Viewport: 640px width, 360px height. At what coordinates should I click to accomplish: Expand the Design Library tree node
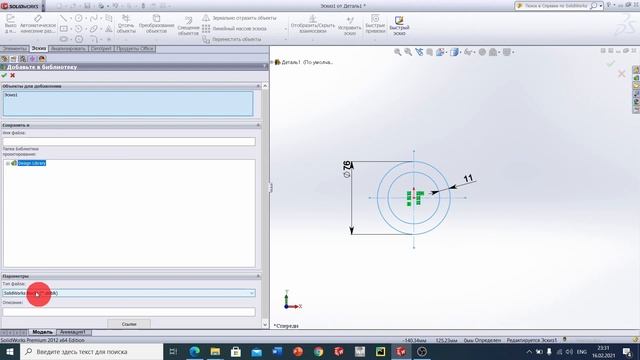tap(7, 163)
